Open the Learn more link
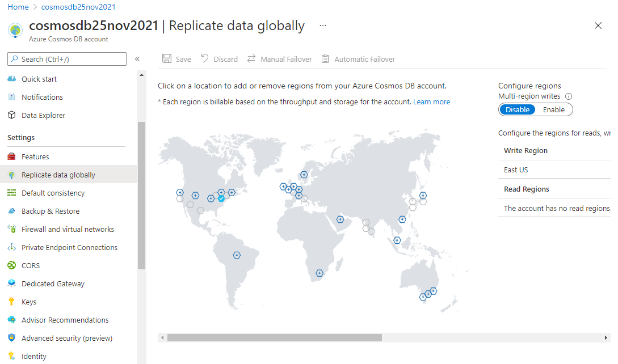This screenshot has height=364, width=618. 431,101
